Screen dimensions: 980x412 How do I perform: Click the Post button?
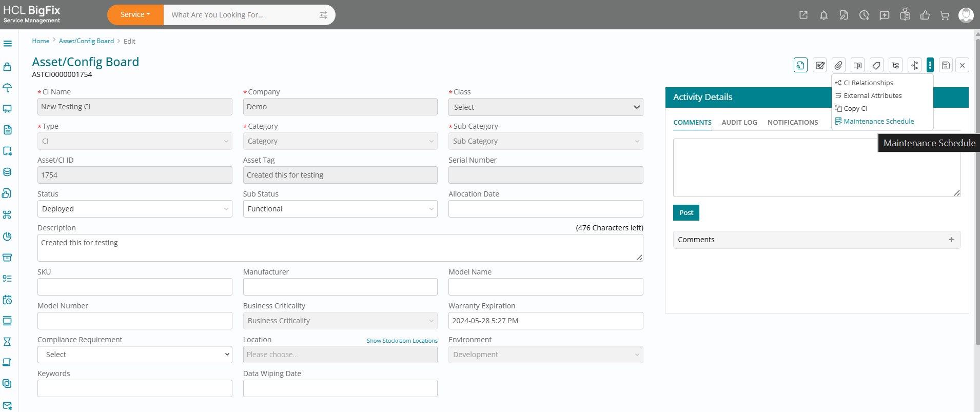(686, 213)
